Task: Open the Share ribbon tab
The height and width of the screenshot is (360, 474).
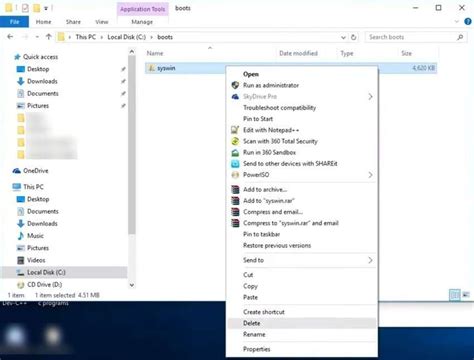Action: coord(73,22)
